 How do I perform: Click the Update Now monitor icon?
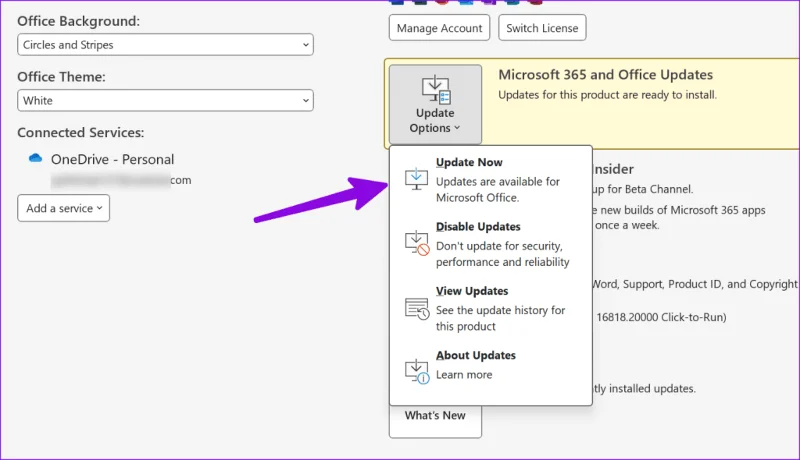click(416, 179)
